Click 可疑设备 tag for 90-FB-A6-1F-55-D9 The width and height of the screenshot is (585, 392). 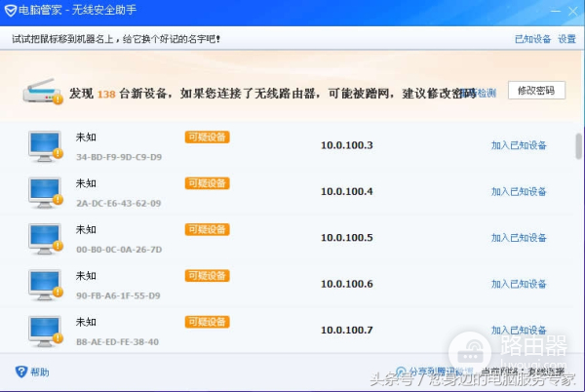click(207, 276)
